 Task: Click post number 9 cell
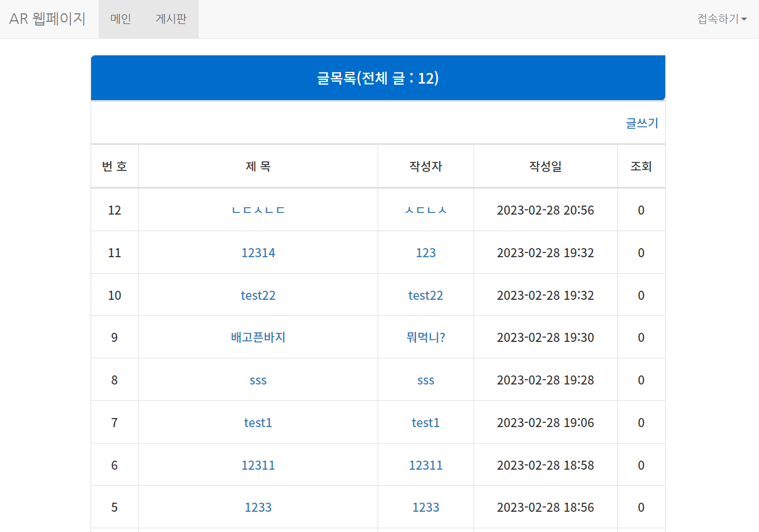coord(115,337)
